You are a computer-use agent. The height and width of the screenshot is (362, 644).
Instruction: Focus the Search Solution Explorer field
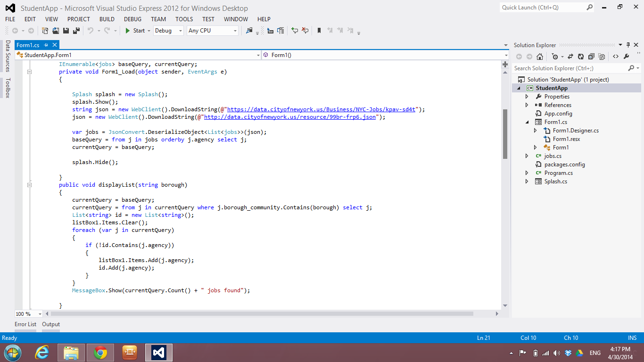pyautogui.click(x=570, y=68)
